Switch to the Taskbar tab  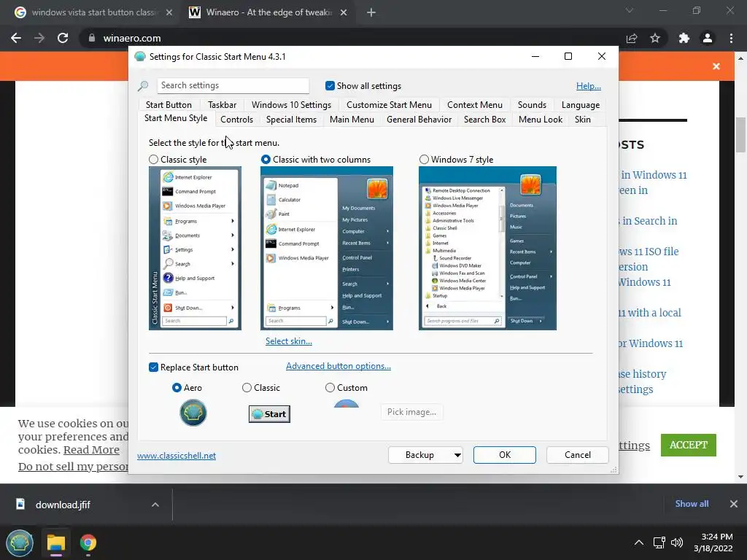(222, 105)
